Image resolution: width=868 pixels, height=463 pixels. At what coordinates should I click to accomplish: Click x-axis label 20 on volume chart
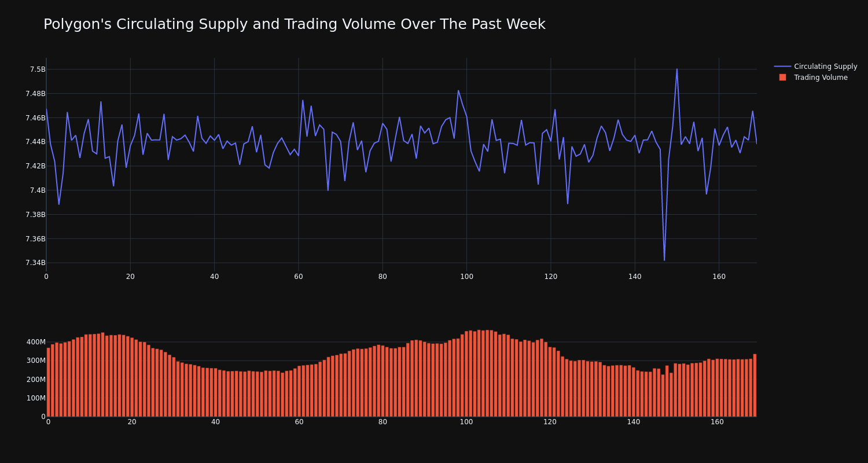click(132, 422)
